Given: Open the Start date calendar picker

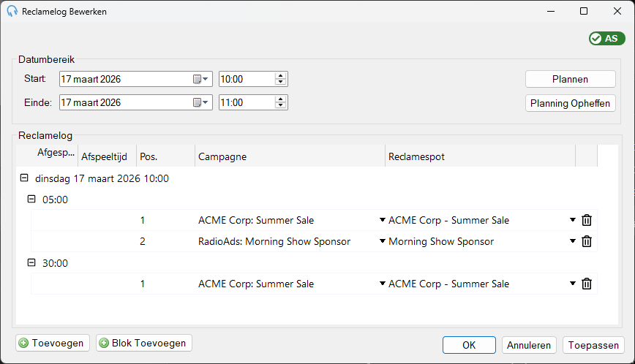Looking at the screenshot, I should click(x=200, y=79).
